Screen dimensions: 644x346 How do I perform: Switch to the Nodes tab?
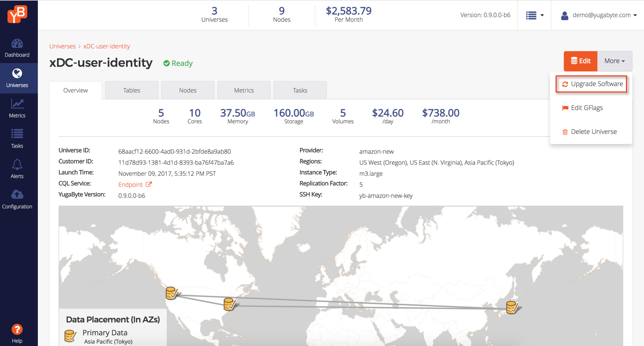click(188, 90)
